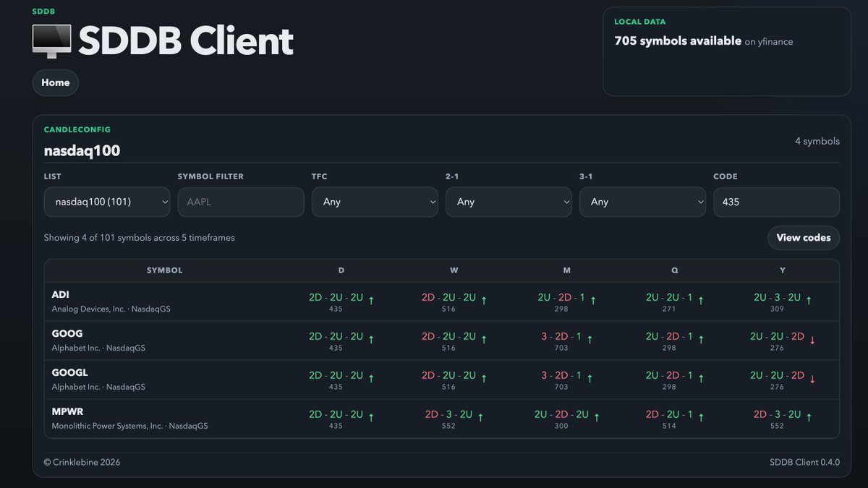
Task: Click the D timeframe column header
Action: 341,270
